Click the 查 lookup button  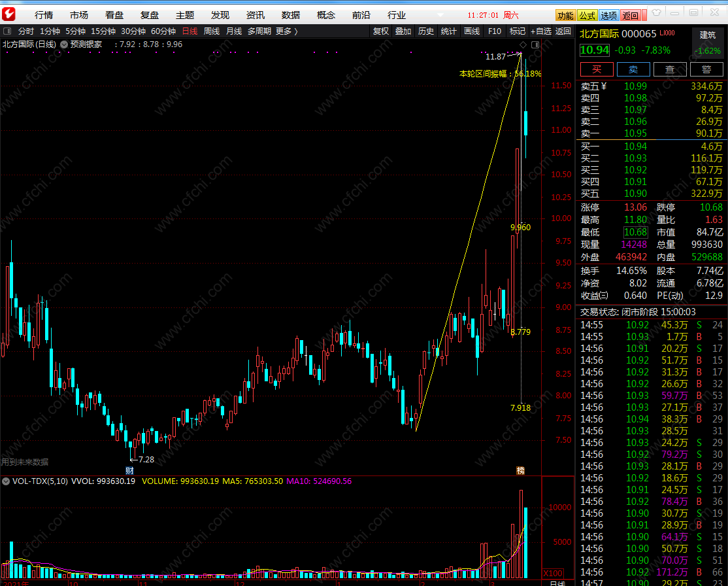(x=670, y=69)
